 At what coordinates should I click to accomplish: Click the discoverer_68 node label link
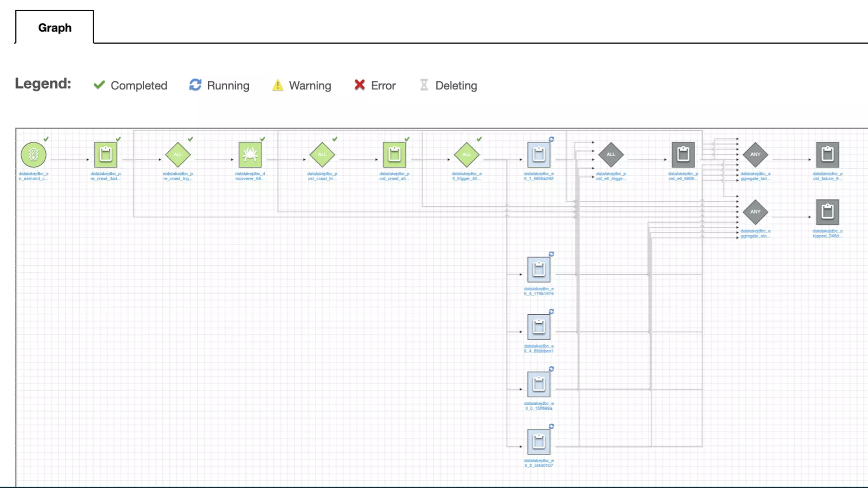coord(250,176)
